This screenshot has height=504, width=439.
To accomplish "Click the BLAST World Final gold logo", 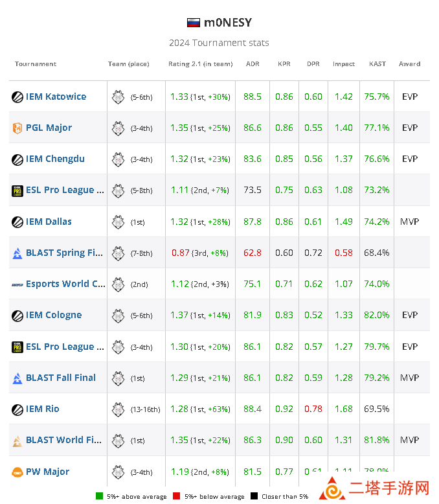I will click(x=17, y=441).
